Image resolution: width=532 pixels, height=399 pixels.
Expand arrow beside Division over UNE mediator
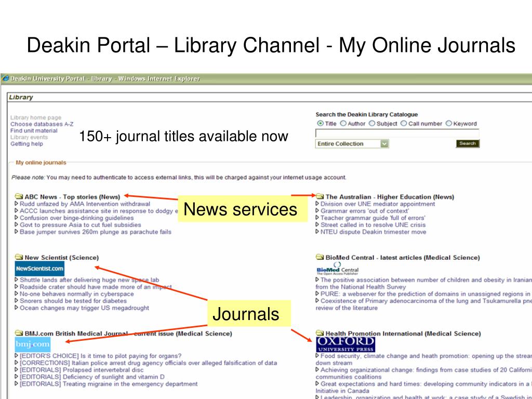tap(317, 204)
